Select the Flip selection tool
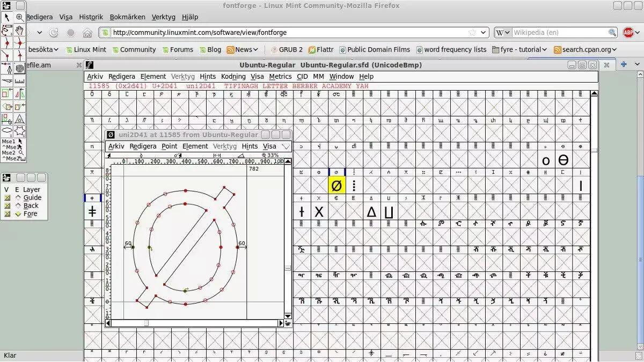This screenshot has width=644, height=362. [x=20, y=94]
